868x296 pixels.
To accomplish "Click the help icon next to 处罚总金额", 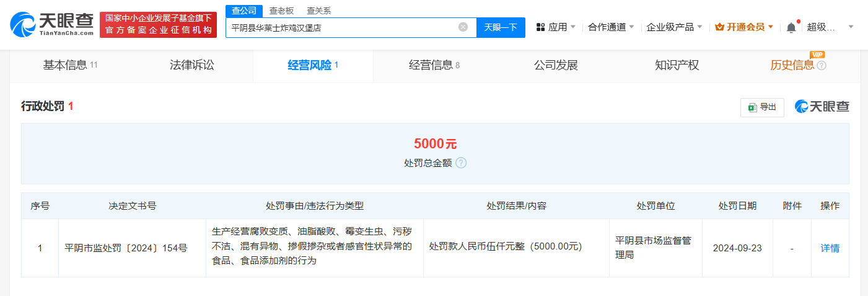I will (461, 163).
